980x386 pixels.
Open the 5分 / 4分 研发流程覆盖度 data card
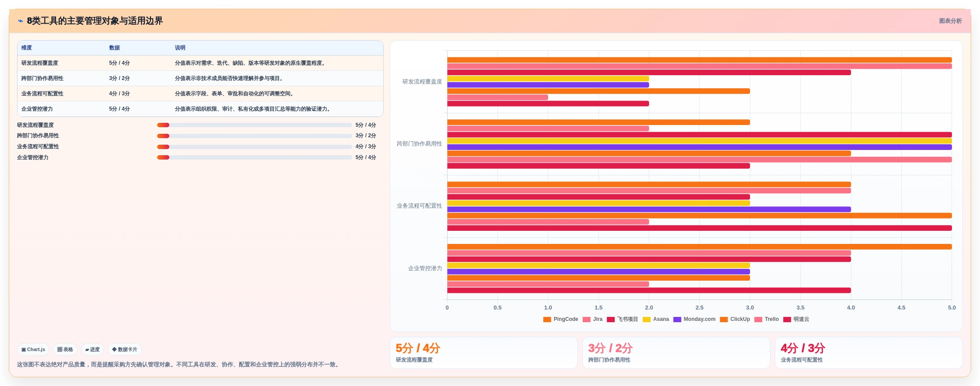(484, 353)
